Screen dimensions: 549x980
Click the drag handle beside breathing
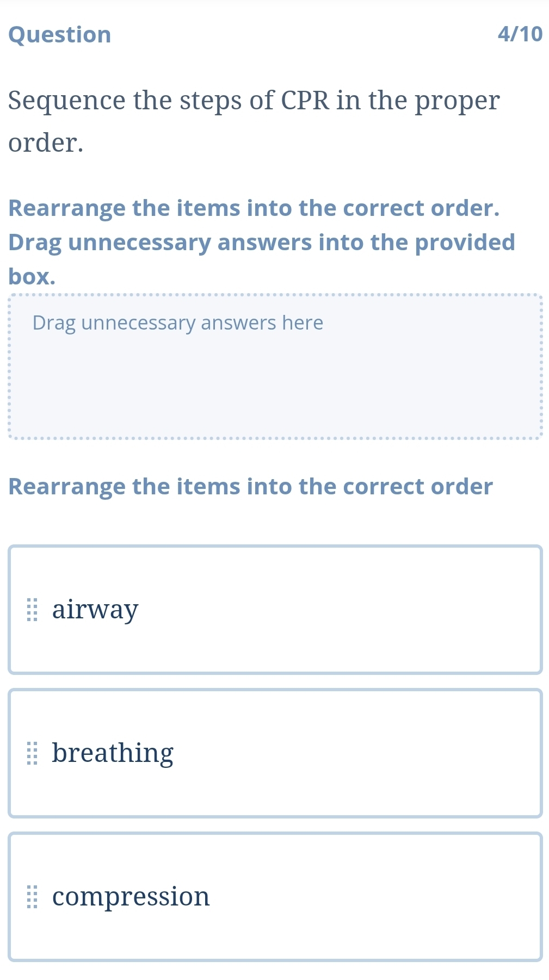[33, 753]
